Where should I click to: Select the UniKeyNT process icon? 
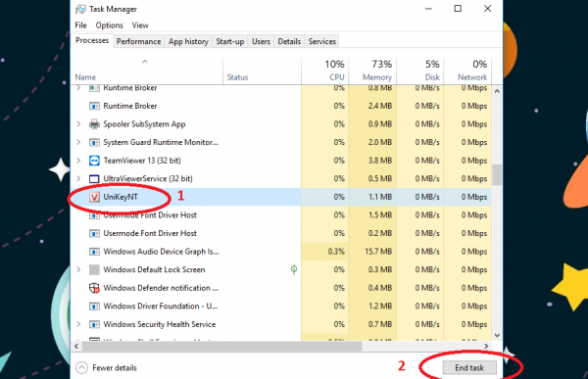(94, 197)
